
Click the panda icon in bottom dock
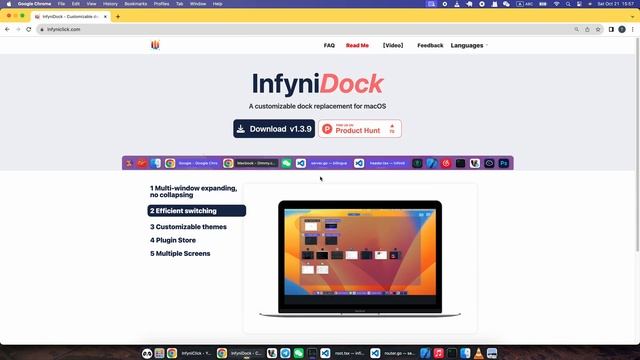click(147, 353)
